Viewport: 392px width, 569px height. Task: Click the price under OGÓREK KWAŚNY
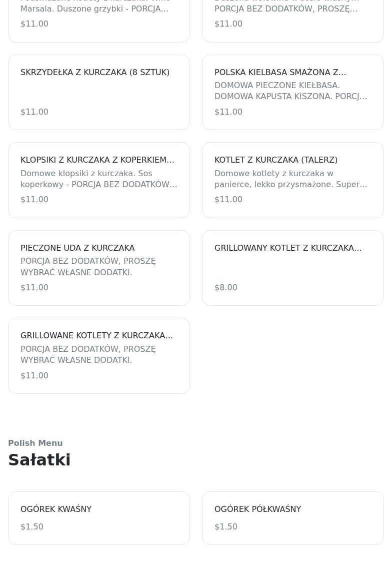(32, 527)
